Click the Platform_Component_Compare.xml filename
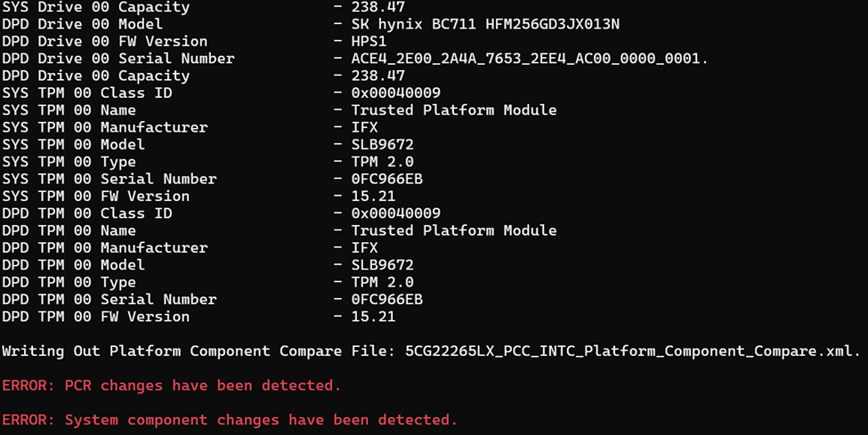Image resolution: width=868 pixels, height=435 pixels. click(632, 351)
